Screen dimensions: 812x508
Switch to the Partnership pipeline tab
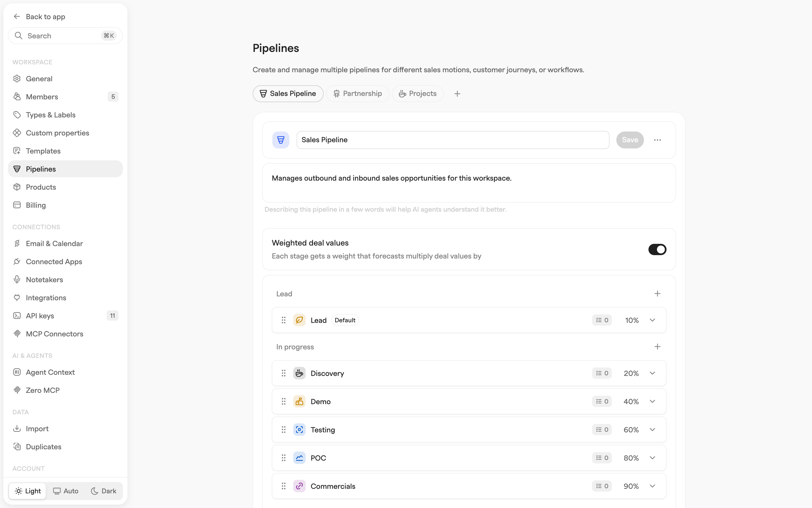click(x=357, y=94)
